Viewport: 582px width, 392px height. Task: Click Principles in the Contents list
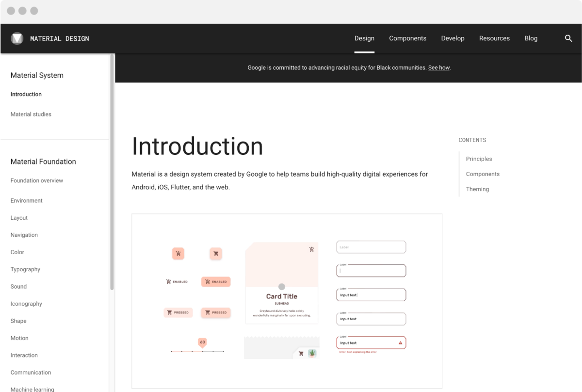click(x=479, y=159)
